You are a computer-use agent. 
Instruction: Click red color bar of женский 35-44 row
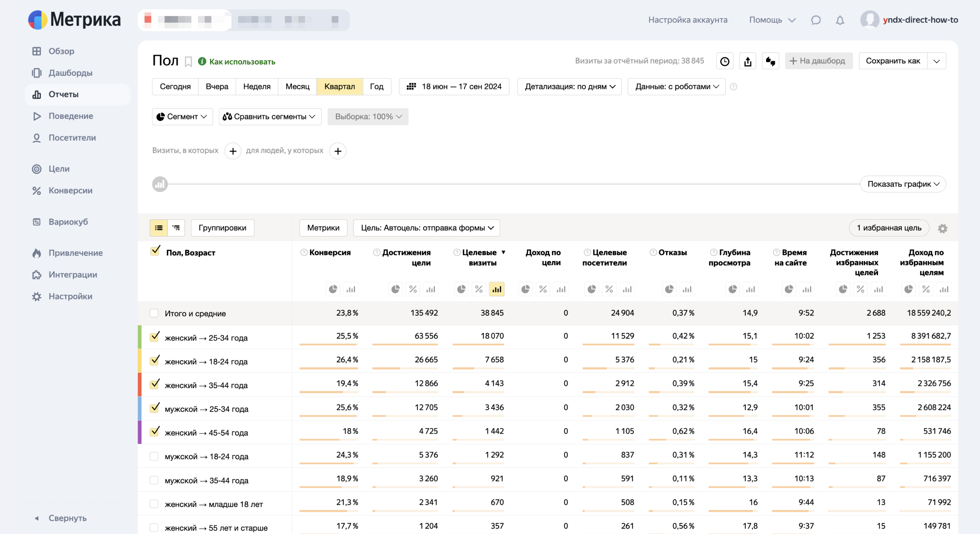[x=140, y=384]
